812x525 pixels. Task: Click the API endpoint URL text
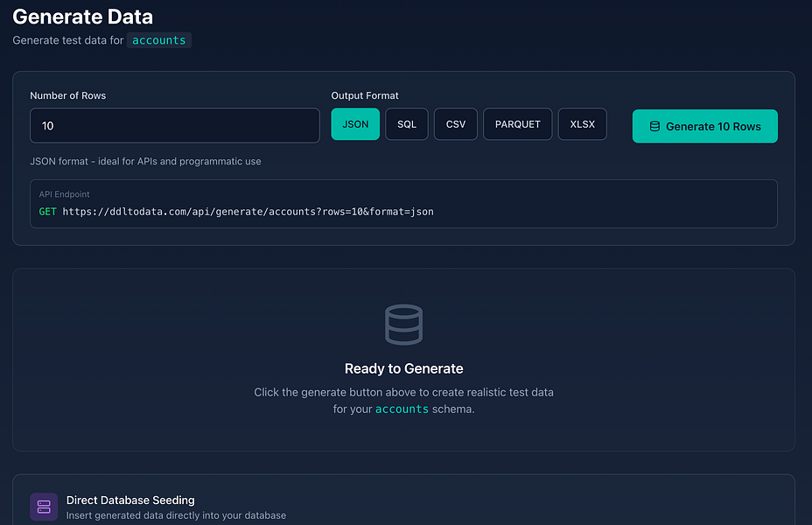pyautogui.click(x=248, y=212)
